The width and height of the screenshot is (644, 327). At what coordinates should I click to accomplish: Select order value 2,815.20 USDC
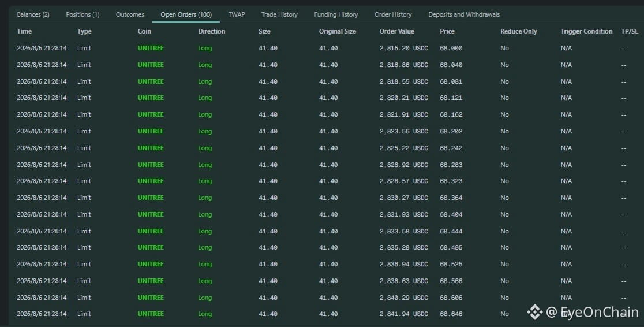pos(404,48)
